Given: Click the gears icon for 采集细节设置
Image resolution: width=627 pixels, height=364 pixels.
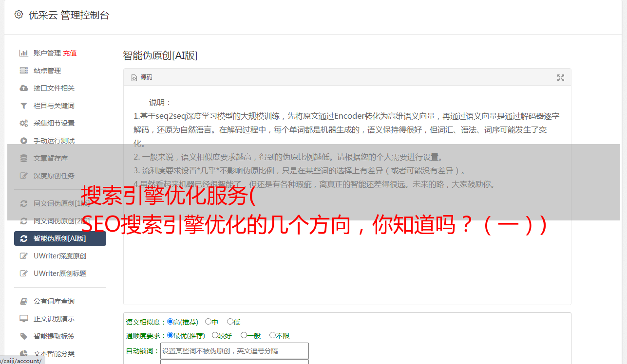Looking at the screenshot, I should pyautogui.click(x=23, y=123).
